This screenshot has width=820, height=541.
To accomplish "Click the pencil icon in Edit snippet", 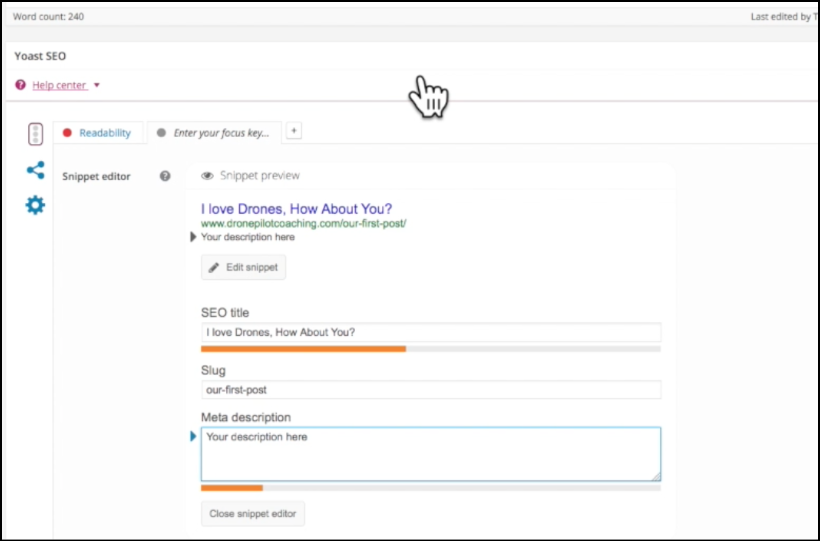I will (x=214, y=267).
